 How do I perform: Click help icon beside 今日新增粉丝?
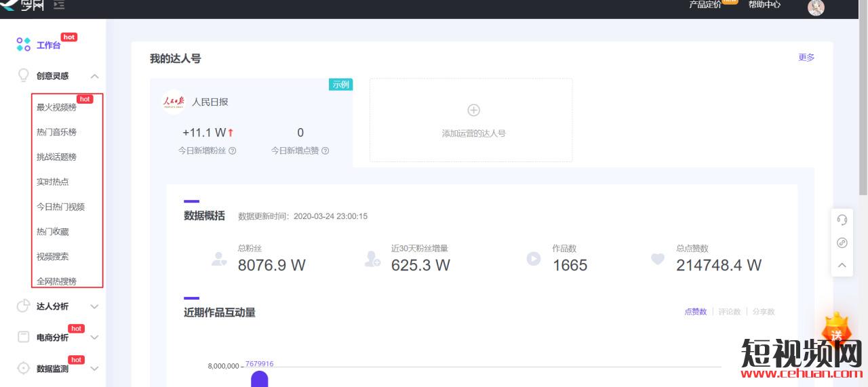click(x=233, y=151)
